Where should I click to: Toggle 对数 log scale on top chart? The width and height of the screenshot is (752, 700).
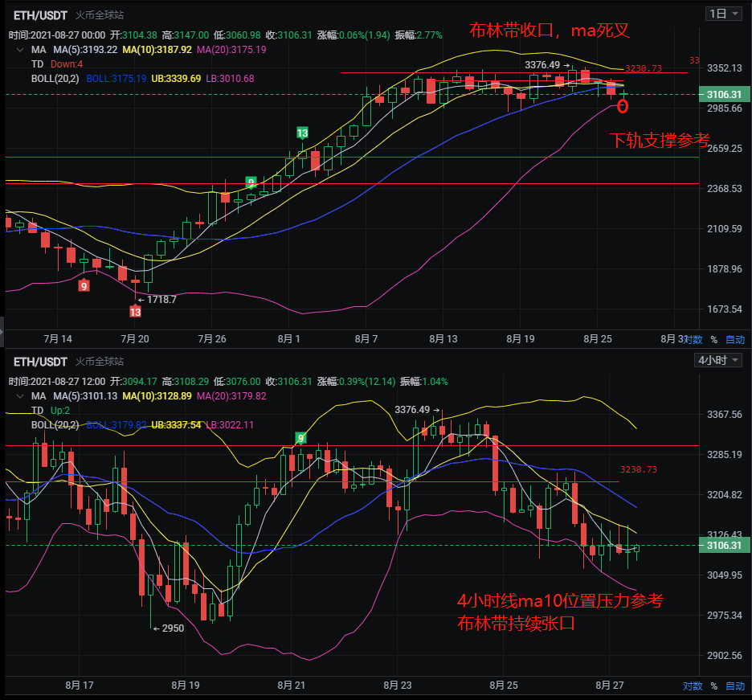(693, 339)
